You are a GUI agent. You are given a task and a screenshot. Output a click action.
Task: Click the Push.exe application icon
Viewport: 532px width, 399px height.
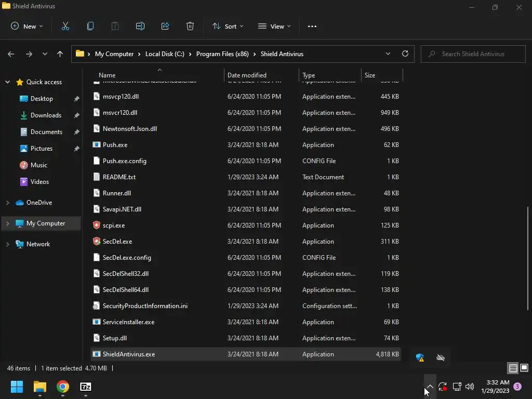pos(97,144)
